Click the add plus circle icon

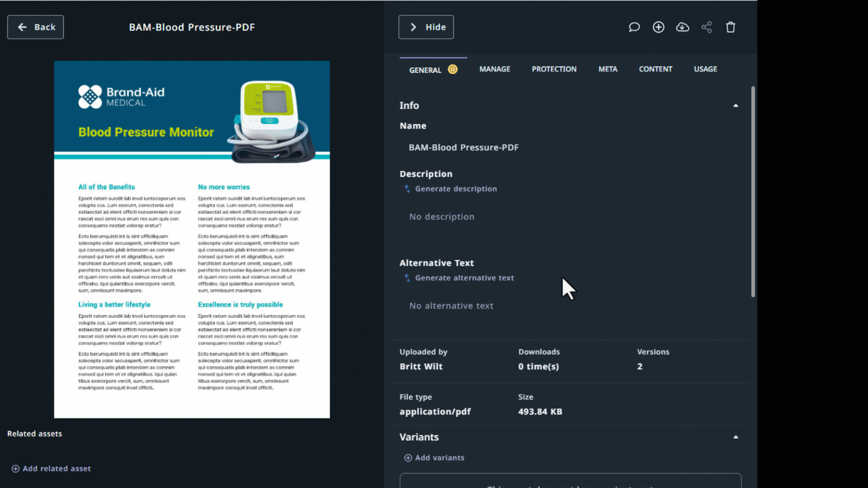(x=658, y=27)
